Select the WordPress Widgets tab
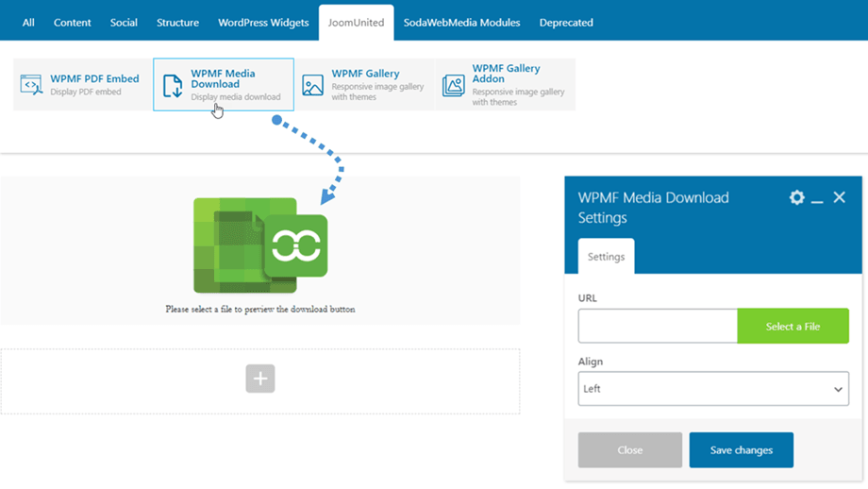Viewport: 868px width, 489px height. point(262,23)
